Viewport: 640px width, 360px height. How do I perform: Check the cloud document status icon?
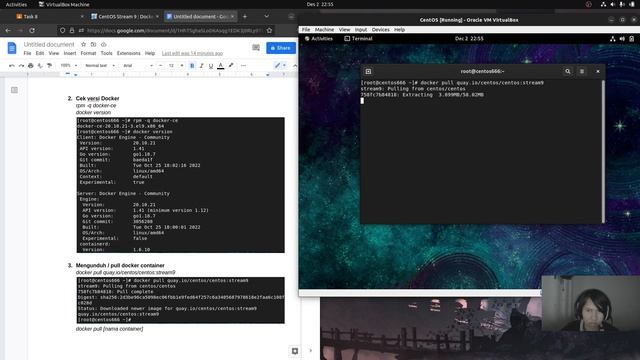tap(104, 44)
